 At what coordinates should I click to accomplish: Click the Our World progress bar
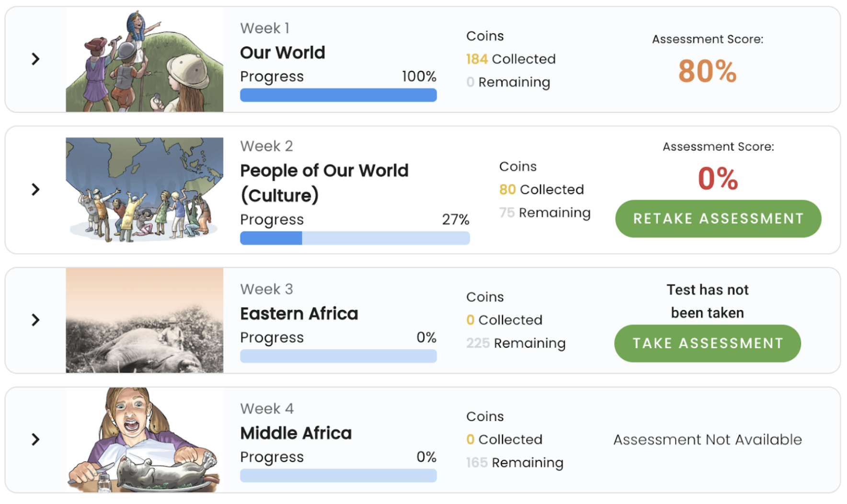338,95
